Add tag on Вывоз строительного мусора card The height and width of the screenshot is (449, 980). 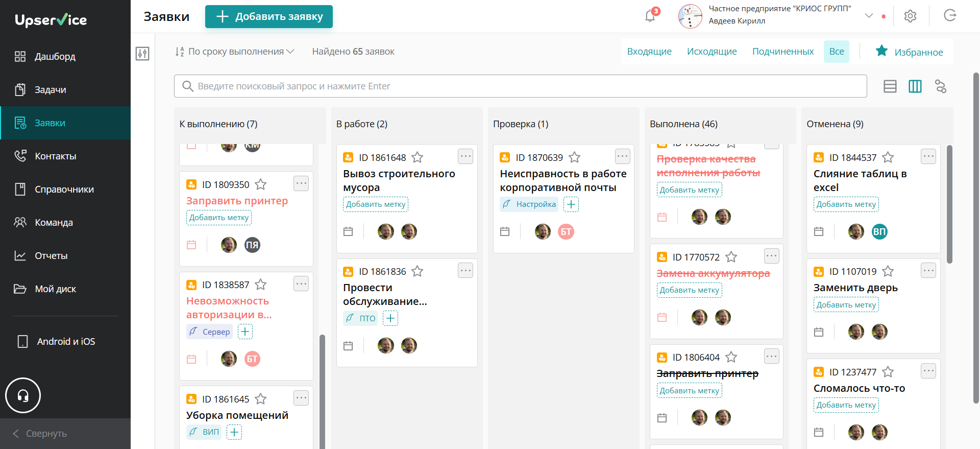(376, 204)
